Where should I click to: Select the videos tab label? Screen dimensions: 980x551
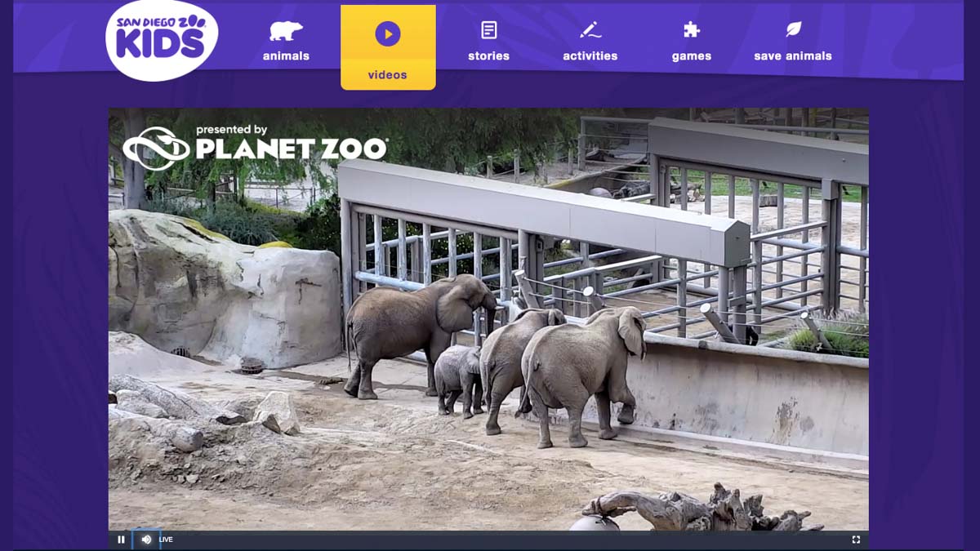pyautogui.click(x=388, y=75)
